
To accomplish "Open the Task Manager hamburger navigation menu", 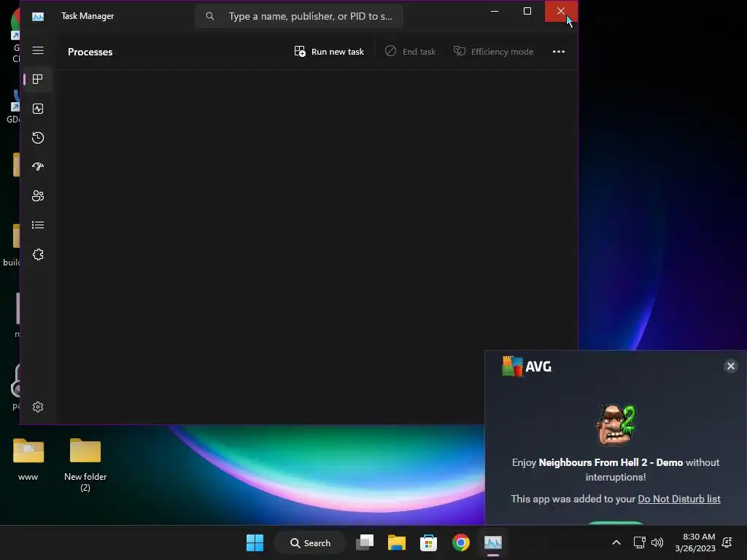I will (38, 50).
